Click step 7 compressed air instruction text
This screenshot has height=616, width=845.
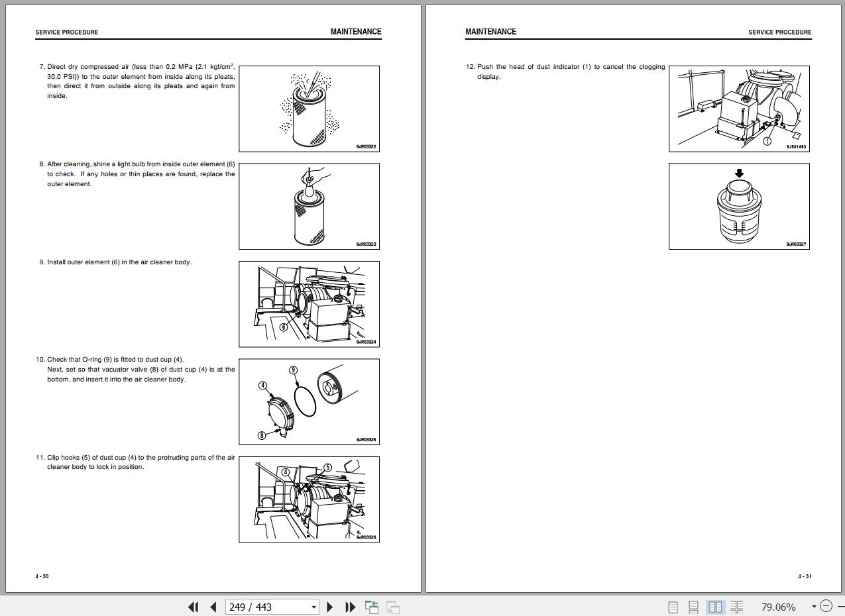pos(137,81)
